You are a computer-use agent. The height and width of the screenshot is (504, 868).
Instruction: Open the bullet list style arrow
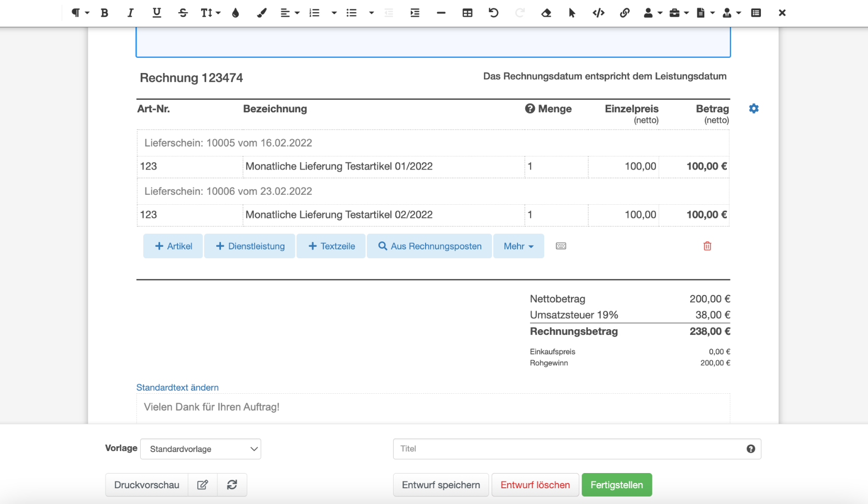click(371, 13)
